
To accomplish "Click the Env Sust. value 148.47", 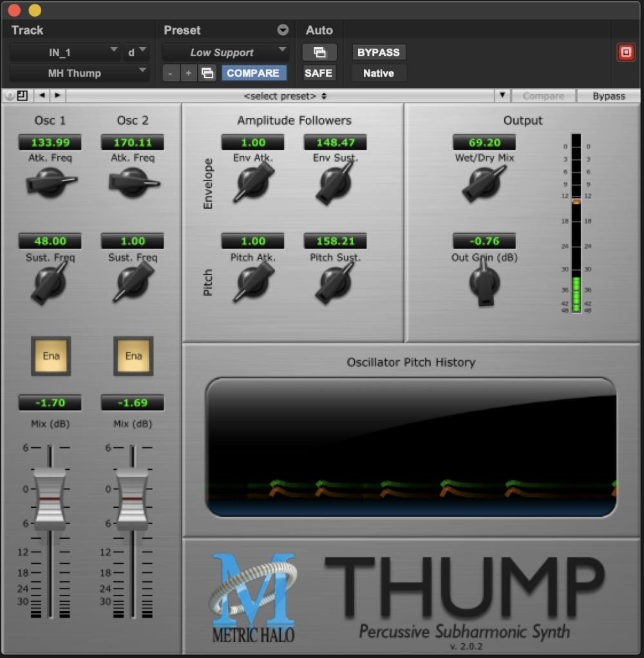I will click(x=336, y=142).
